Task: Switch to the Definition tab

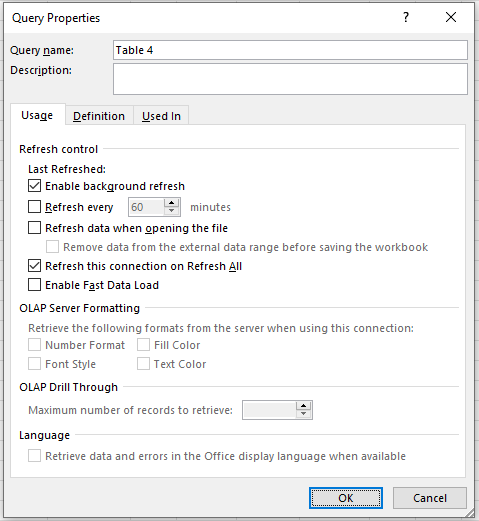Action: 99,116
